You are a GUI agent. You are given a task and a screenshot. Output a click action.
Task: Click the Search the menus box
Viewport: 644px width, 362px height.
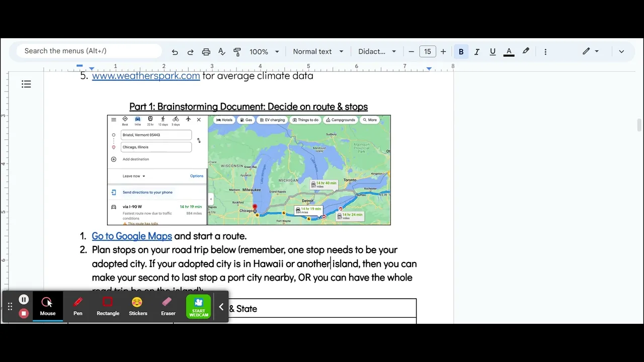tap(90, 51)
